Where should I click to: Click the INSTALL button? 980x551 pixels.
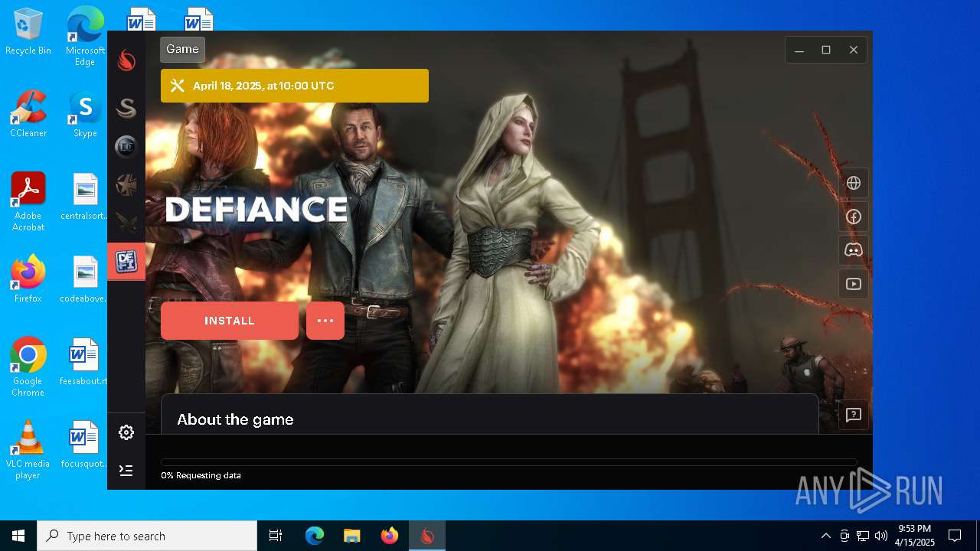[x=230, y=321]
